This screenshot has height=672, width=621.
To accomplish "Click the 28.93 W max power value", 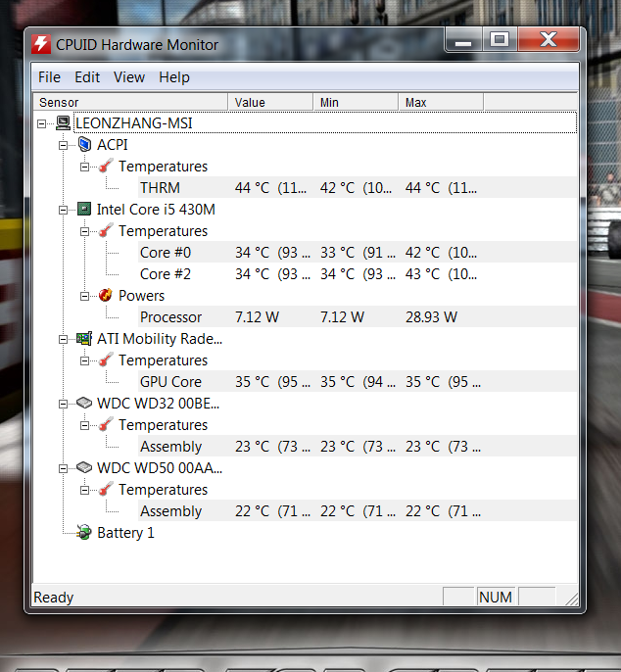I will tap(432, 317).
